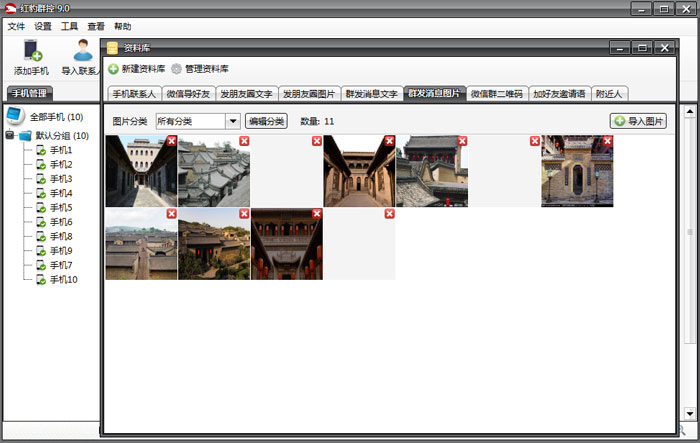
Task: Delete the red-lantern tower image
Action: 462,141
